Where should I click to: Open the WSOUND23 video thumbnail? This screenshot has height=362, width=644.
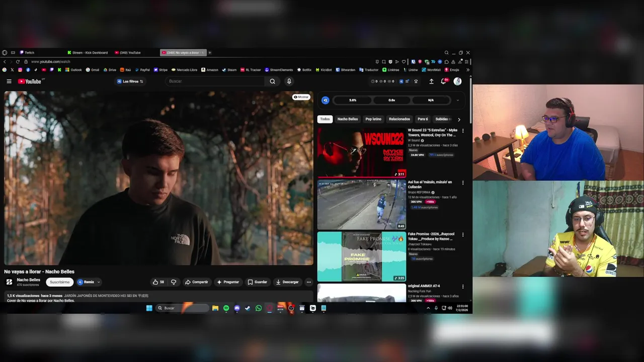[361, 152]
